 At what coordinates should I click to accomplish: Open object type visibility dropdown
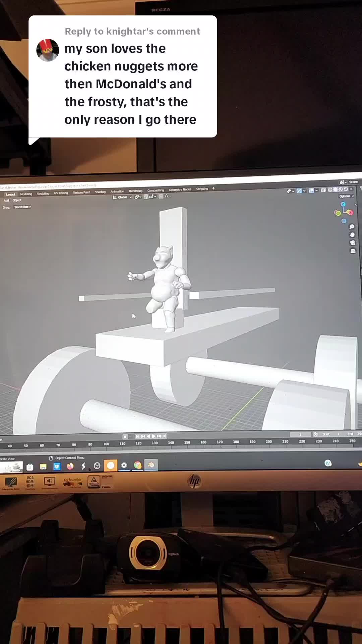291,191
